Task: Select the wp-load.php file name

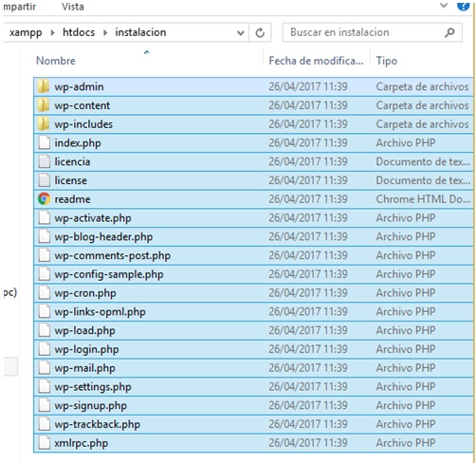Action: coord(84,331)
